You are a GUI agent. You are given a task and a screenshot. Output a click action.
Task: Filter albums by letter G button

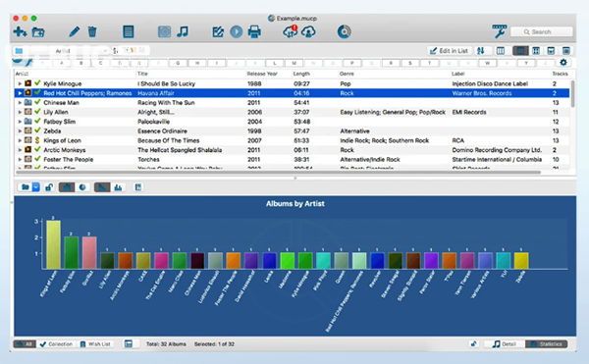[x=178, y=63]
